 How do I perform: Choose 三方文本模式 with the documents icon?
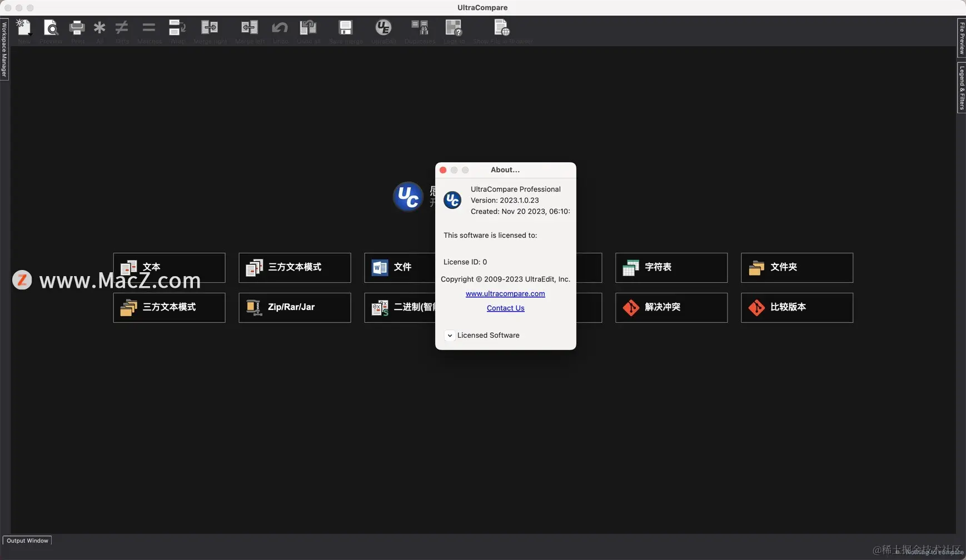point(295,268)
